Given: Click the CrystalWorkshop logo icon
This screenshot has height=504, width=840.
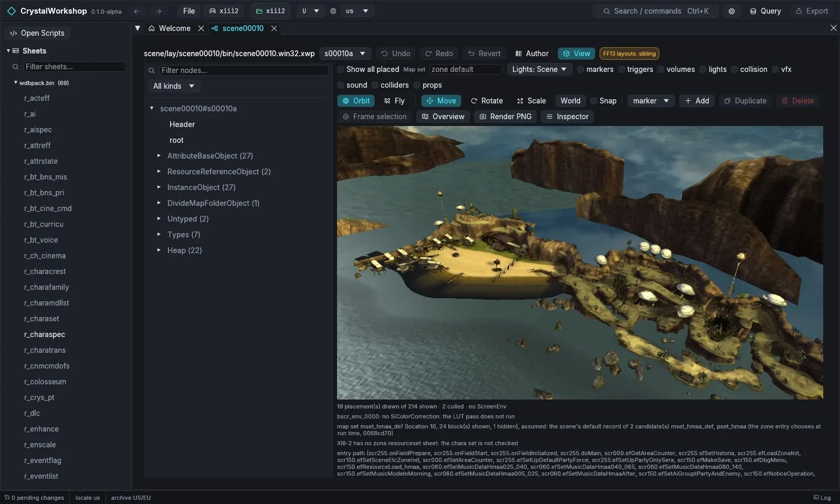Looking at the screenshot, I should click(12, 11).
